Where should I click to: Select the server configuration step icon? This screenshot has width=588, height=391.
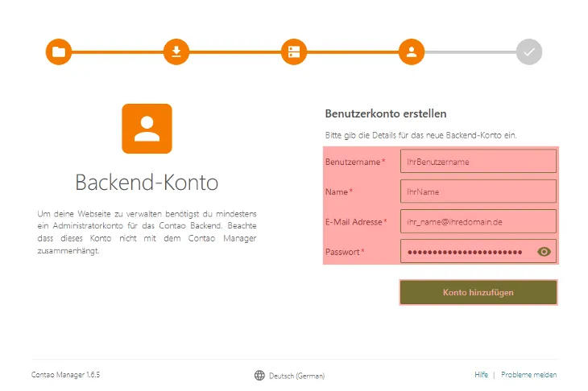[294, 52]
